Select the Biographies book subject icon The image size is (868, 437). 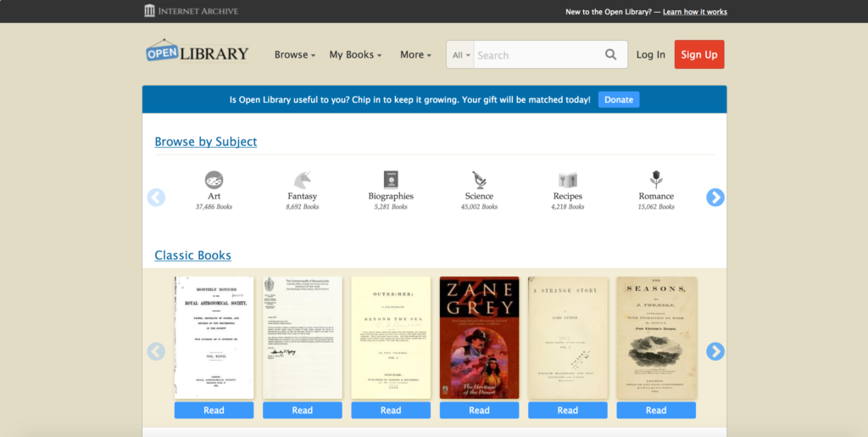click(x=391, y=180)
